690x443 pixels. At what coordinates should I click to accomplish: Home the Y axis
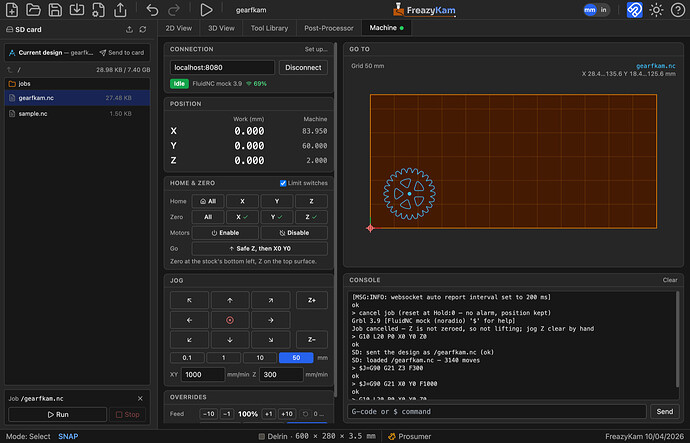tap(277, 201)
